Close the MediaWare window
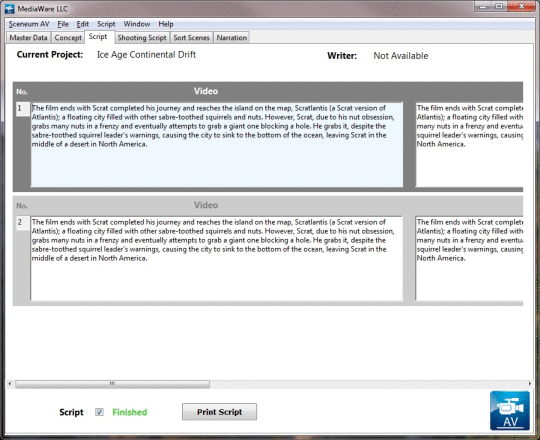 coord(521,6)
